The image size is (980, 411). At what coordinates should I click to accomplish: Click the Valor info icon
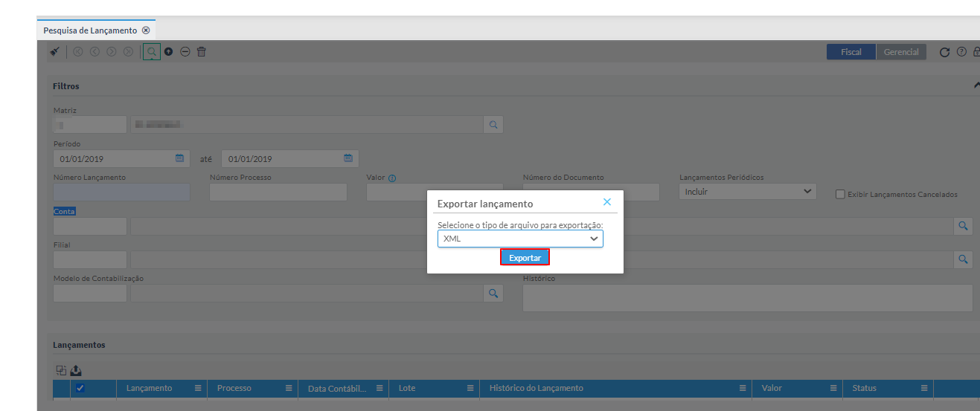pyautogui.click(x=392, y=178)
